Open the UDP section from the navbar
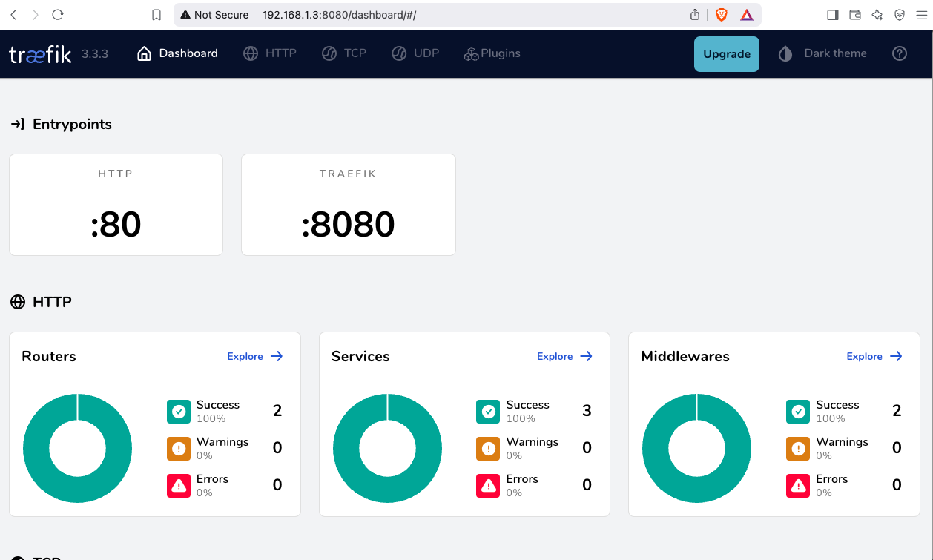This screenshot has width=933, height=560. pos(415,53)
